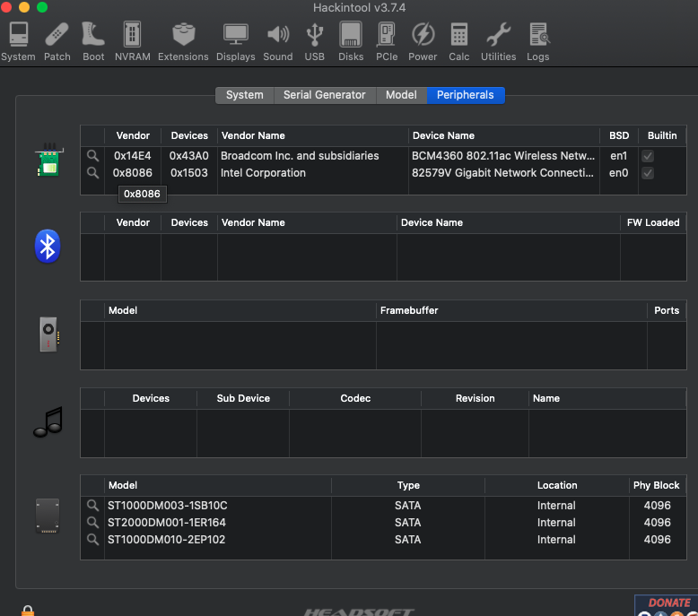The width and height of the screenshot is (698, 616).
Task: Click the FW Loaded column header
Action: (x=653, y=223)
